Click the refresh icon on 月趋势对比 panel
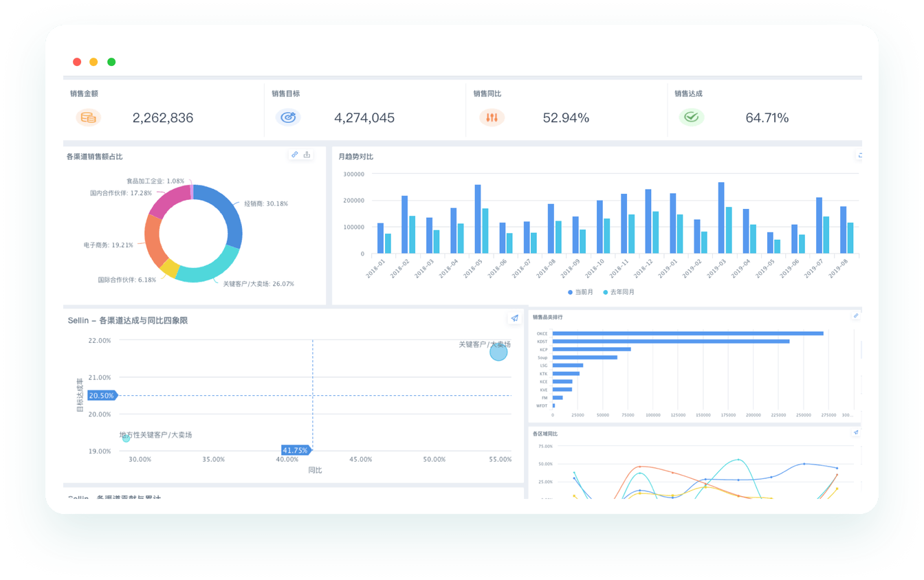Viewport: 924px width, 580px height. [x=859, y=155]
